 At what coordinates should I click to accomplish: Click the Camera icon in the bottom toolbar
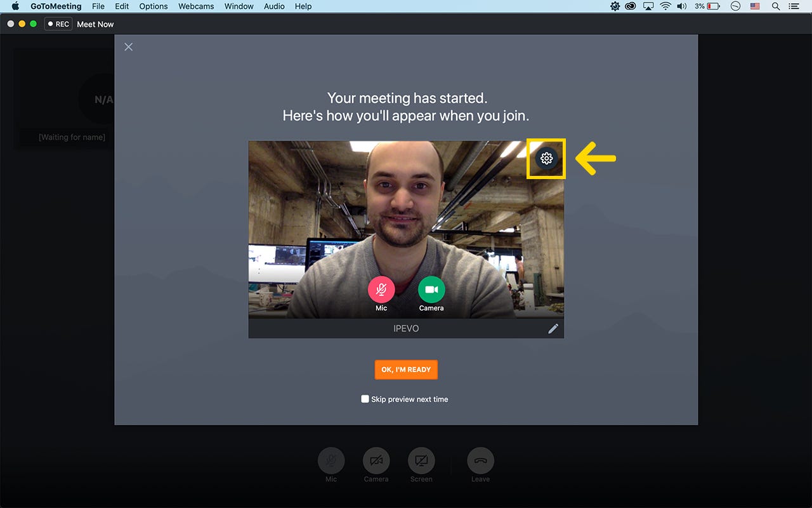[x=376, y=460]
